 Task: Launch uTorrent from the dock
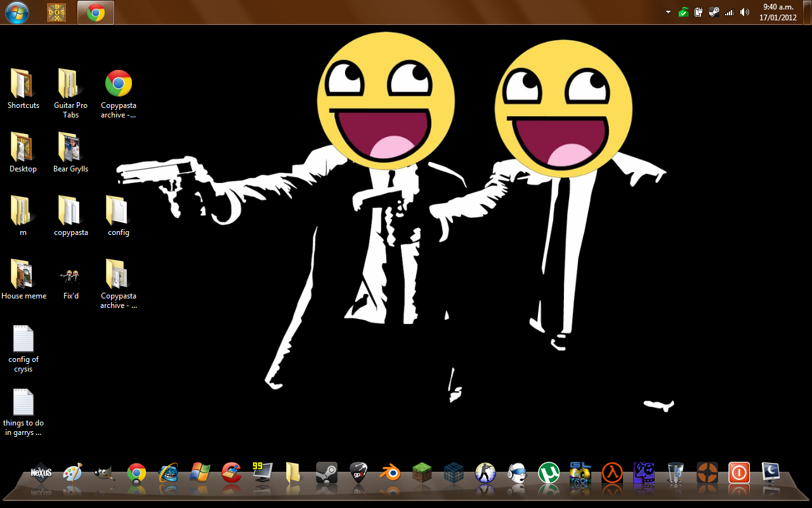click(x=548, y=472)
